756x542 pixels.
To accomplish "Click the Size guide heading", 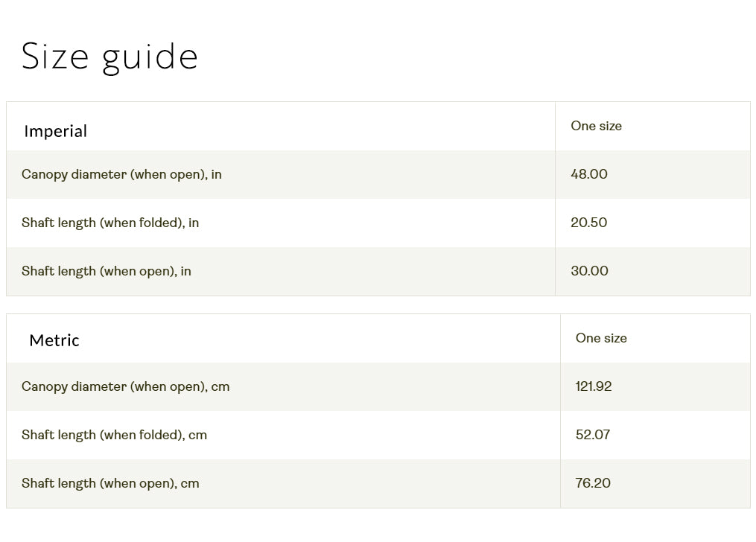I will coord(109,57).
